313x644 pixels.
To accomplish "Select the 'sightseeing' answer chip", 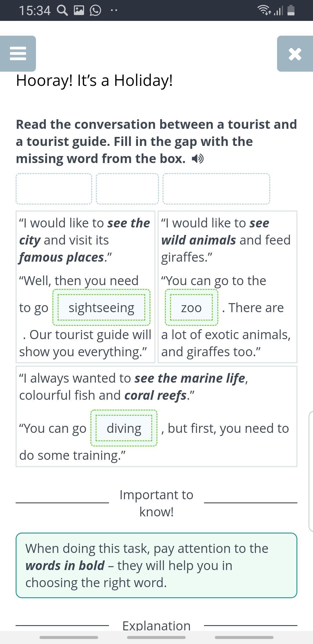I will pyautogui.click(x=101, y=307).
